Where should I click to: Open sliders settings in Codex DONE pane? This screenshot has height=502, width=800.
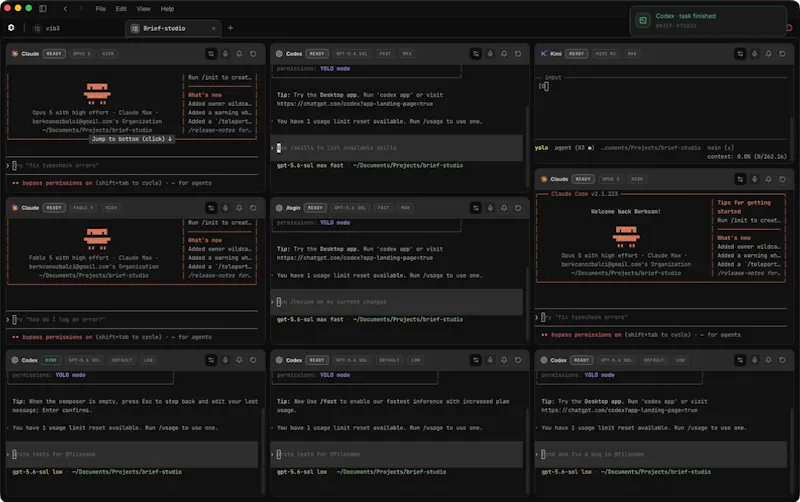211,360
